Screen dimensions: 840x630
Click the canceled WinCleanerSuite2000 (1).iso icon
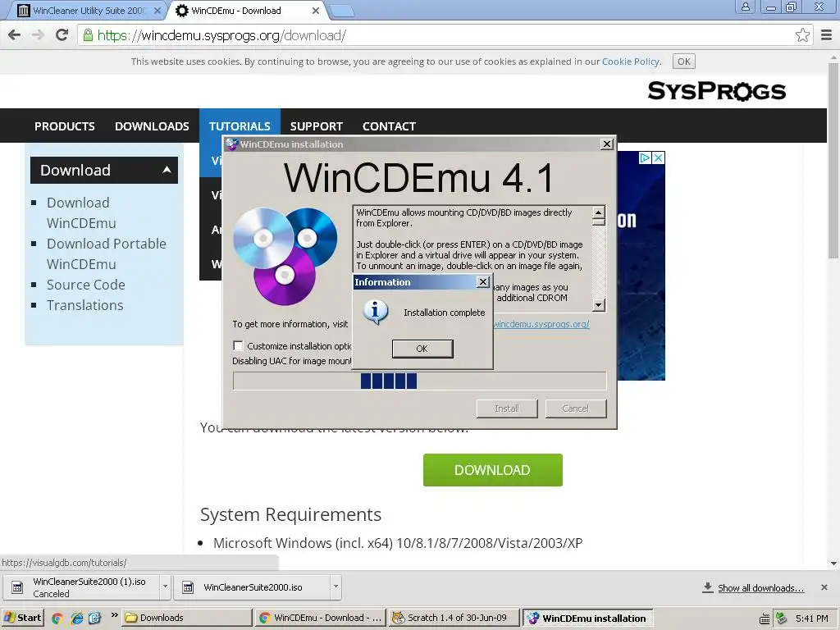click(18, 587)
